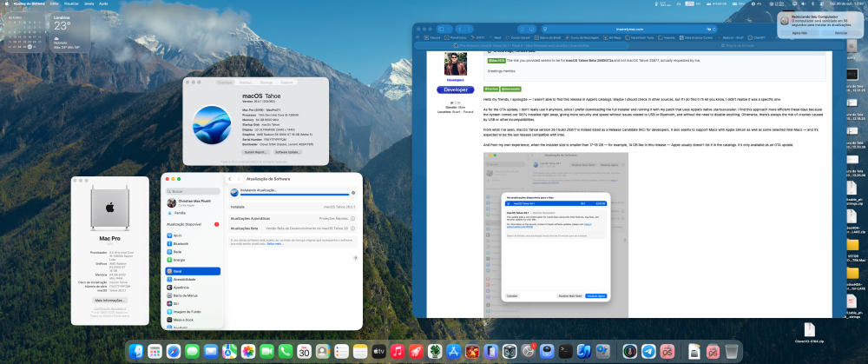Click Software Update button in About window
Screen dimensions: 868x364
tap(288, 152)
